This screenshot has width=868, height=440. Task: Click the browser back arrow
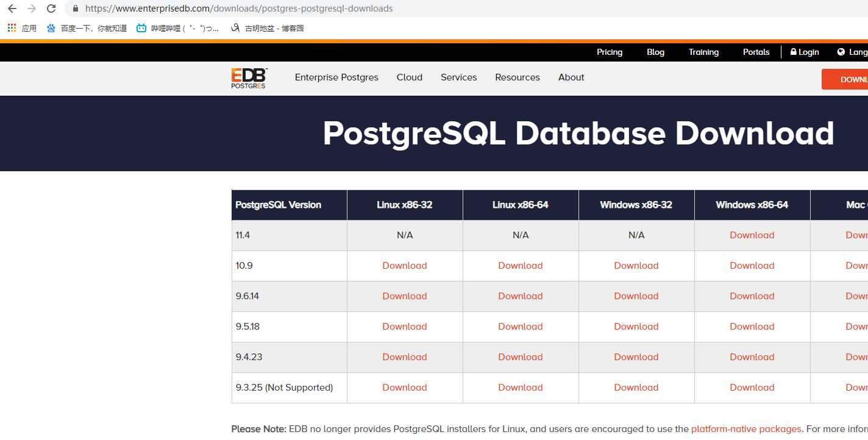pos(12,9)
